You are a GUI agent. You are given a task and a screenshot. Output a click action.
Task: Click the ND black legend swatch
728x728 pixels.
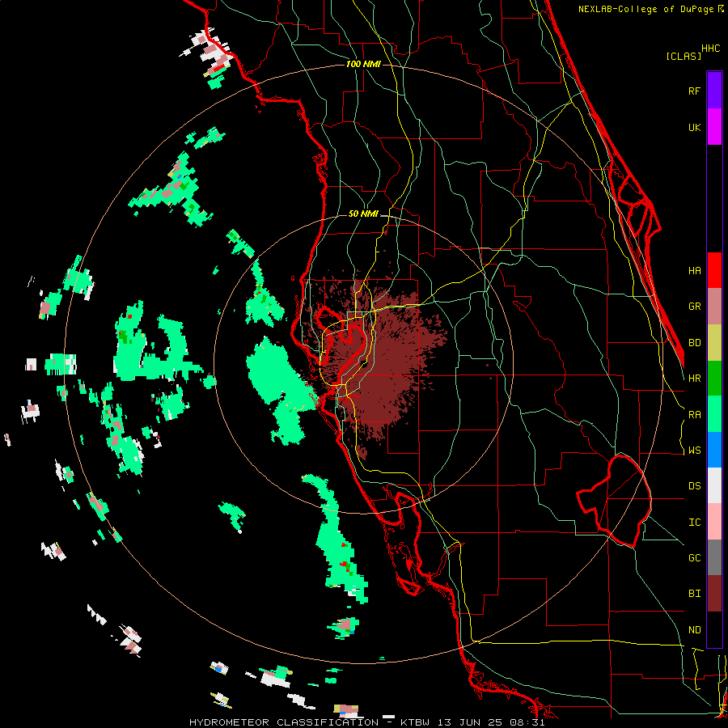714,629
